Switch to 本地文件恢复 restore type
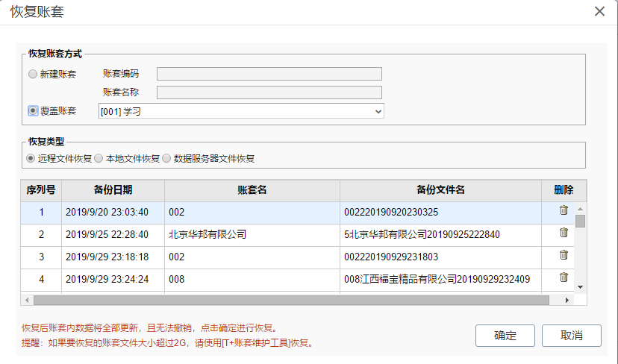This screenshot has height=364, width=618. click(99, 158)
